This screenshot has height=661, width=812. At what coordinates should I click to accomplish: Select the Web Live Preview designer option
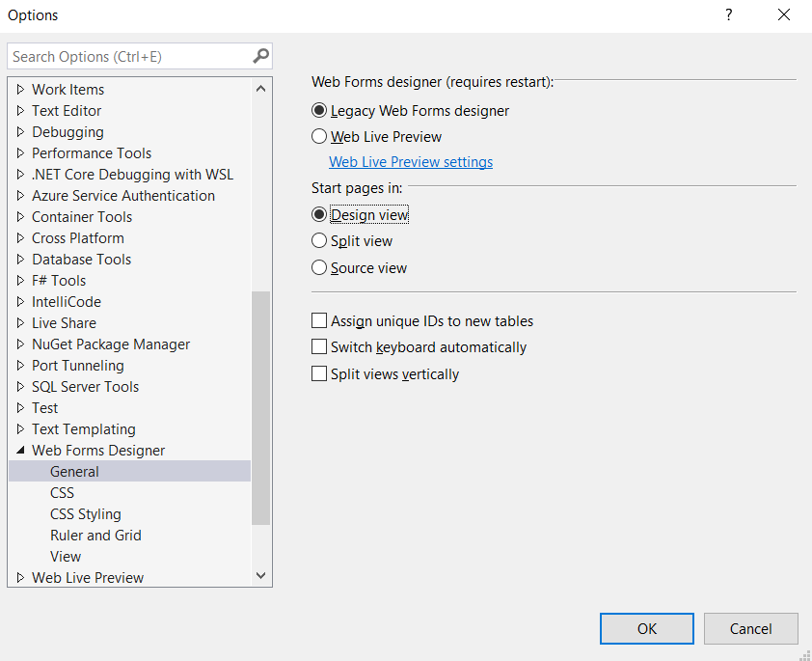[x=319, y=136]
